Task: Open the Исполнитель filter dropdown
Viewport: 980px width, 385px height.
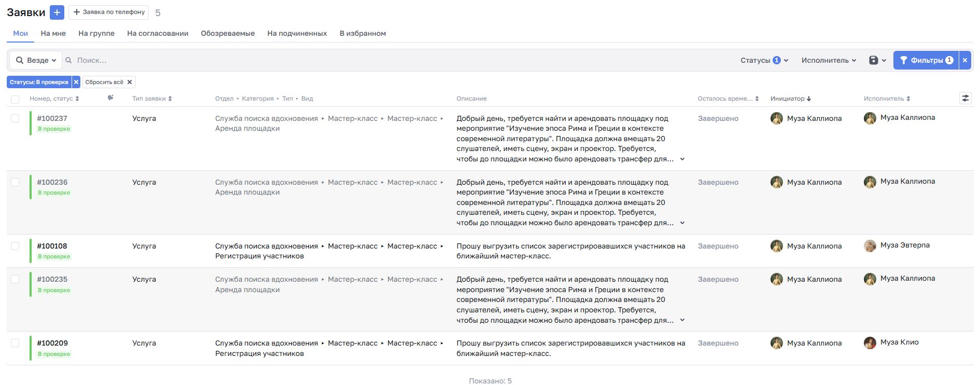Action: coord(829,60)
